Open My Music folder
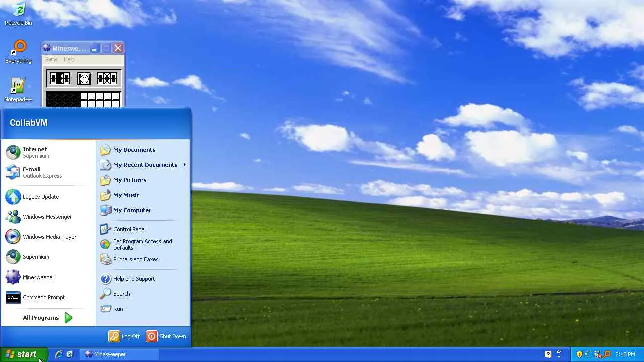The height and width of the screenshot is (362, 644). [x=143, y=195]
